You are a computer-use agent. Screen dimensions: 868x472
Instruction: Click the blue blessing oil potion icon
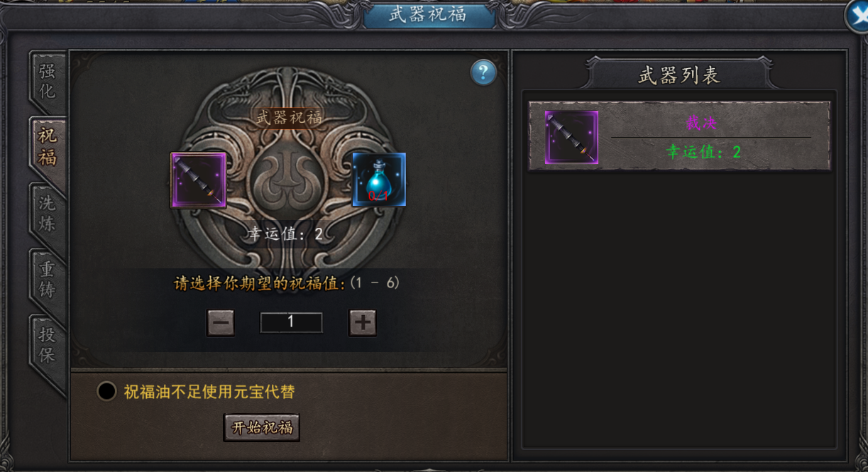click(379, 180)
